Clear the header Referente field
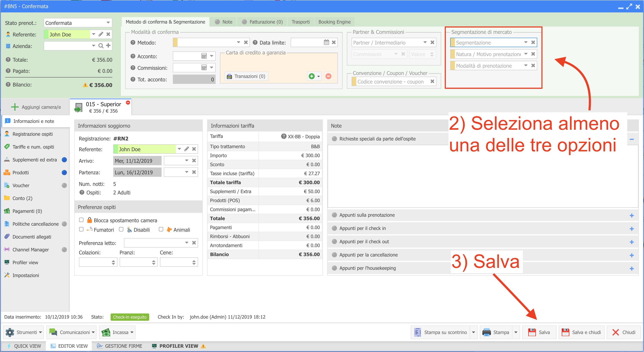The height and width of the screenshot is (352, 644). coord(108,34)
